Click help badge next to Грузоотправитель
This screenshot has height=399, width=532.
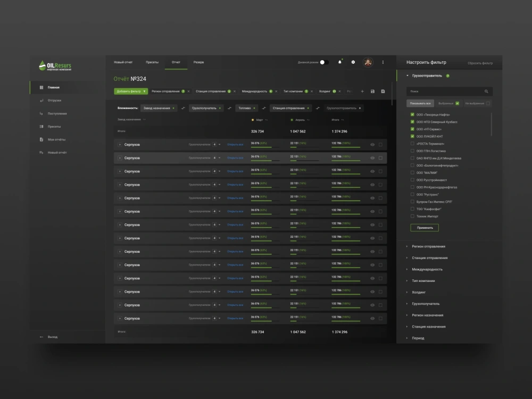[448, 76]
